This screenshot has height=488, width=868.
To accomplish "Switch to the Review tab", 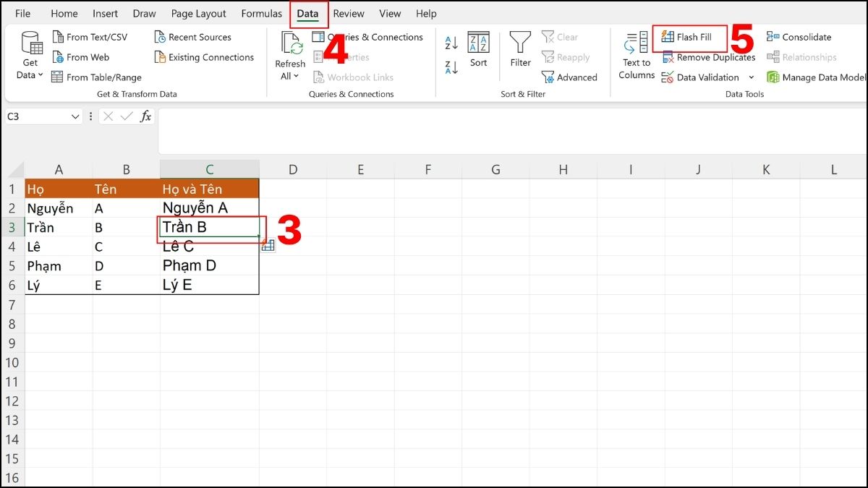I will pyautogui.click(x=349, y=14).
